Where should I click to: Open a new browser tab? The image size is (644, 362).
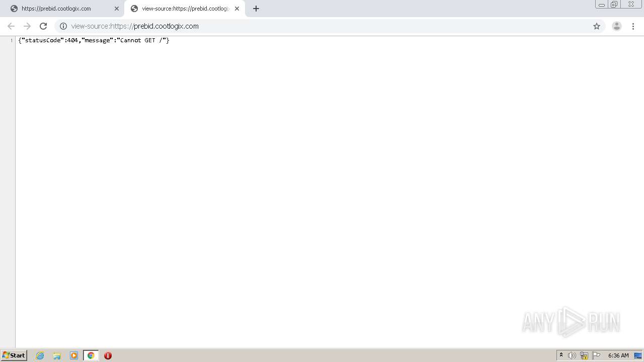(256, 9)
